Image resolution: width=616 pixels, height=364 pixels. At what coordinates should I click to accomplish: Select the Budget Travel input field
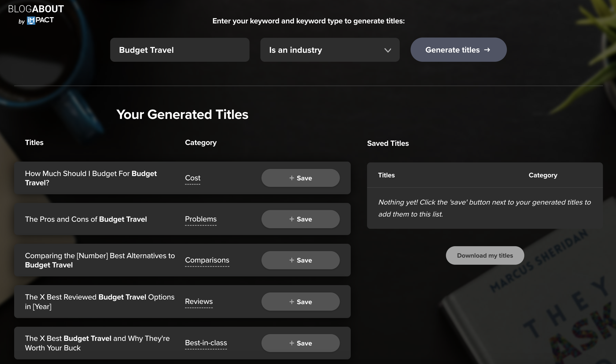(180, 50)
